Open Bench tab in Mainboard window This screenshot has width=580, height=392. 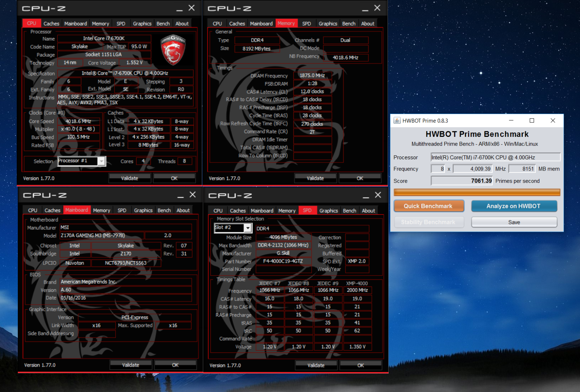pyautogui.click(x=164, y=211)
